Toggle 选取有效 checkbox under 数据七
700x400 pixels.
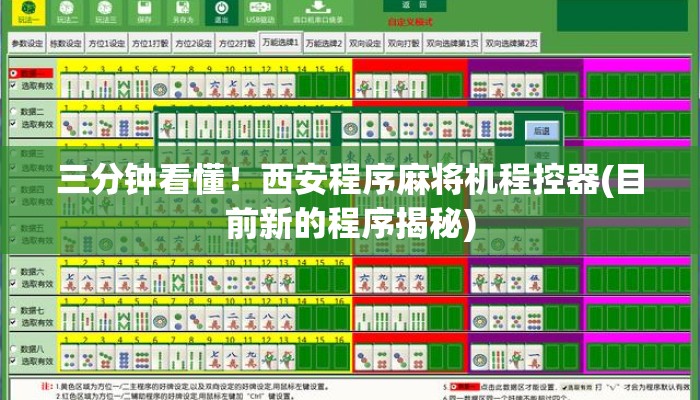[x=14, y=322]
